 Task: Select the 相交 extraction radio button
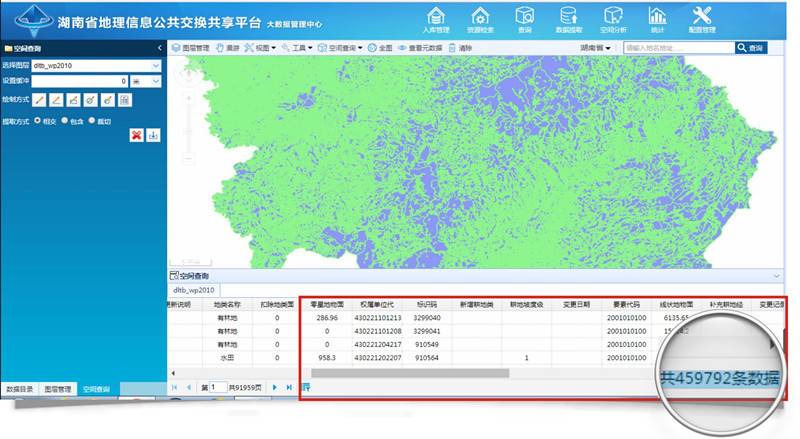(x=38, y=120)
